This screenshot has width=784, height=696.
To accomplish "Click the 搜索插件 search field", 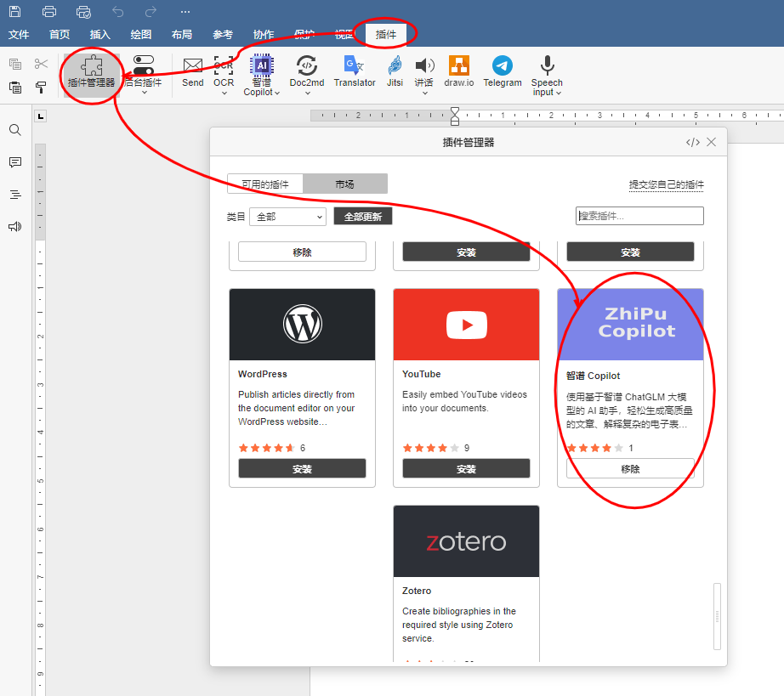I will tap(639, 216).
